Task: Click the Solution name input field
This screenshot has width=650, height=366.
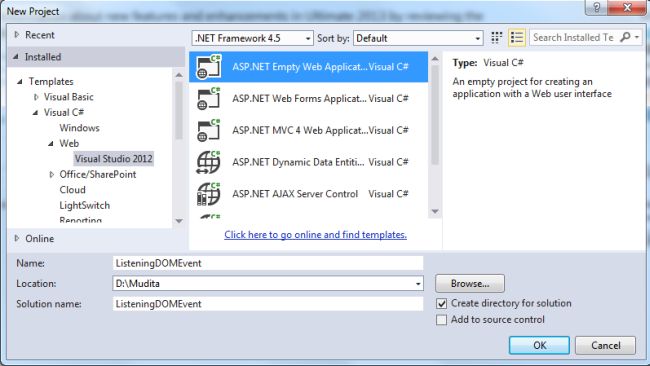Action: pyautogui.click(x=268, y=304)
